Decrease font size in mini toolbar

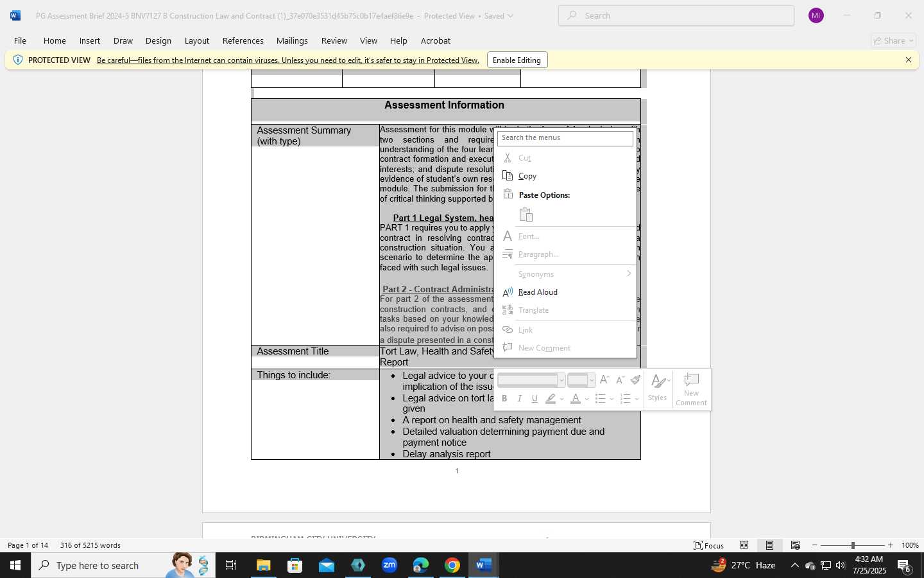click(620, 380)
